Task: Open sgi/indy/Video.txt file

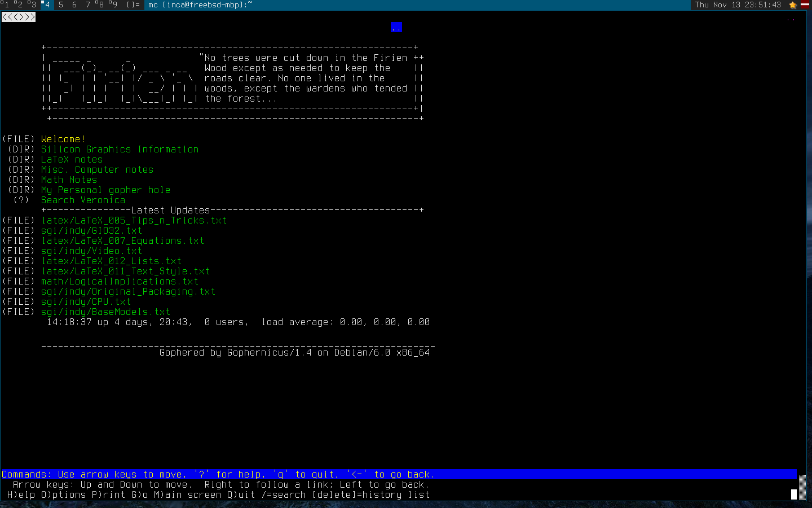Action: click(91, 251)
